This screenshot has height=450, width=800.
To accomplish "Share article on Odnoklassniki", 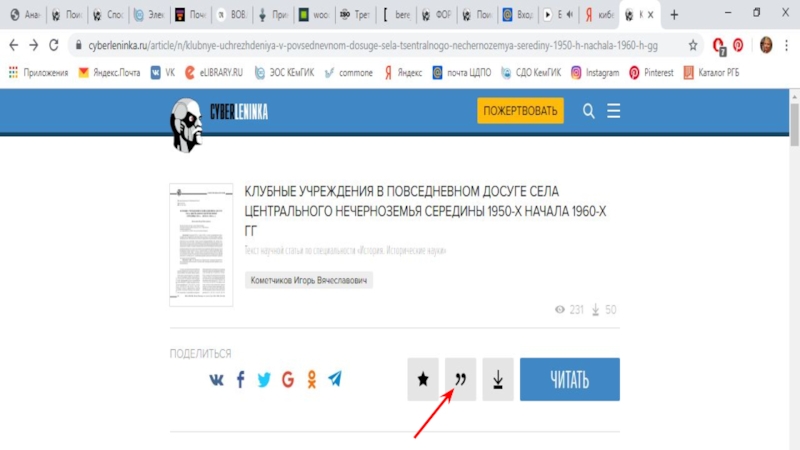I will [312, 380].
